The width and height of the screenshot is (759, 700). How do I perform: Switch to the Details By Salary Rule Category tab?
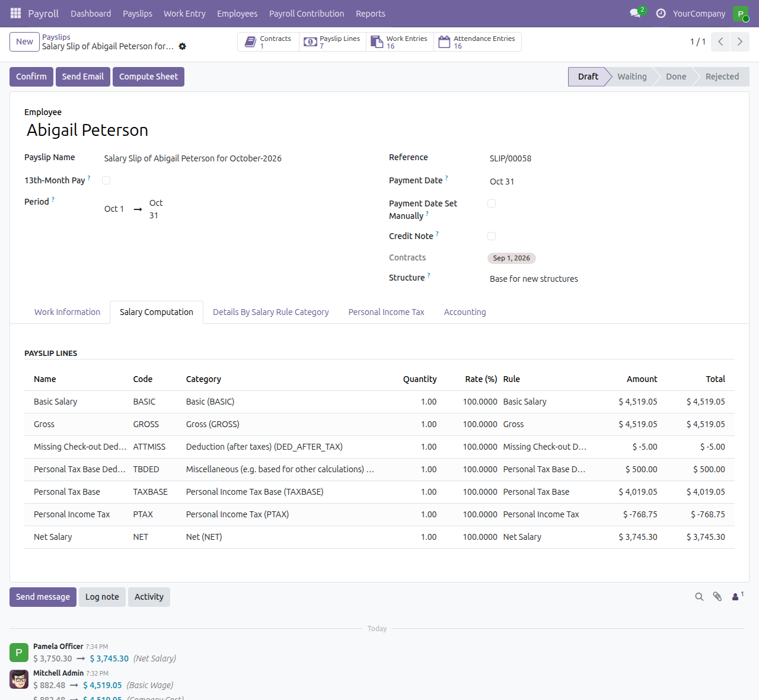click(271, 312)
